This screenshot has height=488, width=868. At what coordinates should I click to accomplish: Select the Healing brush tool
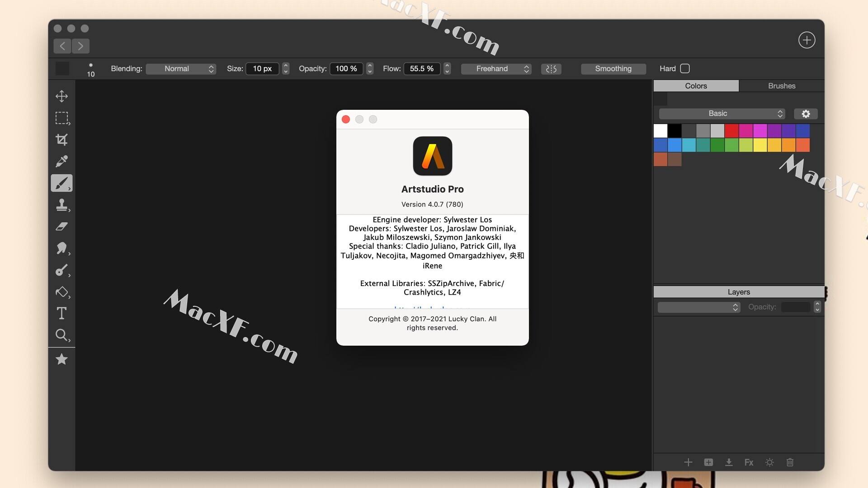point(62,270)
